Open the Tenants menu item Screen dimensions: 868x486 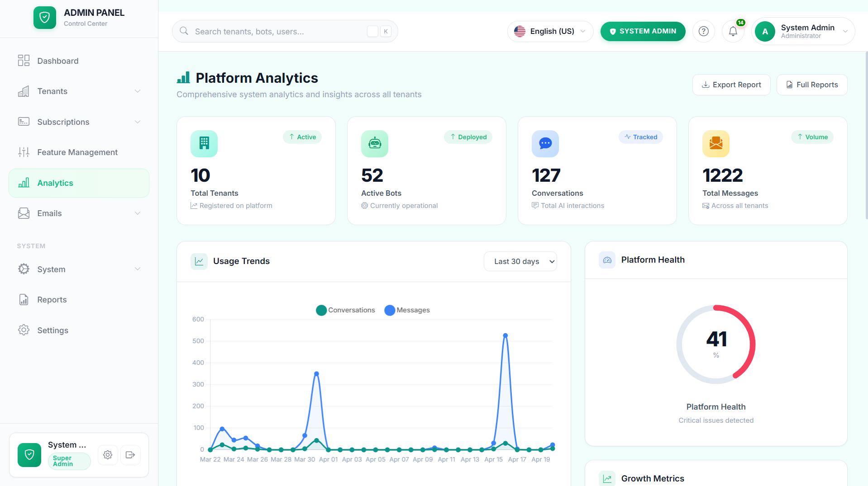[x=79, y=91]
